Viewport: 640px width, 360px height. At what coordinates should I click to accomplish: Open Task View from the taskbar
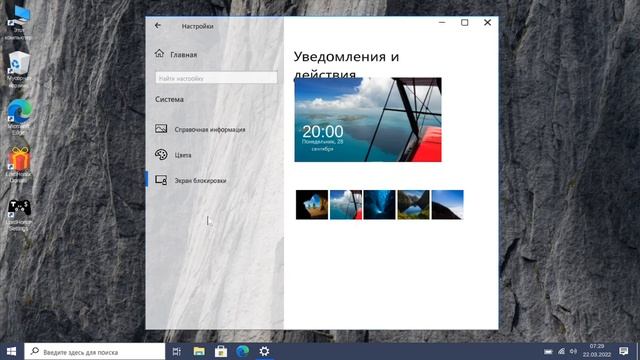pos(177,351)
